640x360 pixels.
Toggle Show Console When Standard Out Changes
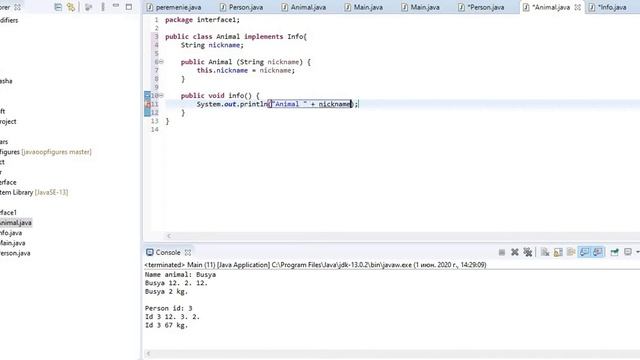pos(584,252)
